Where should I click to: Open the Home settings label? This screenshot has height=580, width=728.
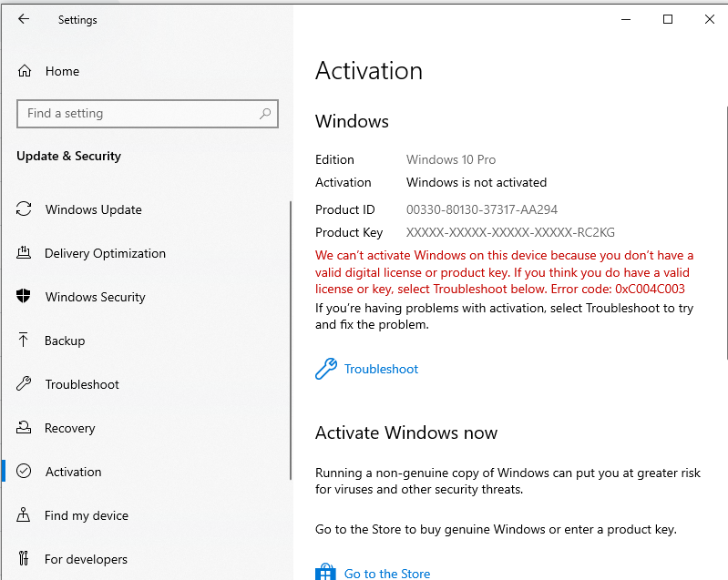62,71
